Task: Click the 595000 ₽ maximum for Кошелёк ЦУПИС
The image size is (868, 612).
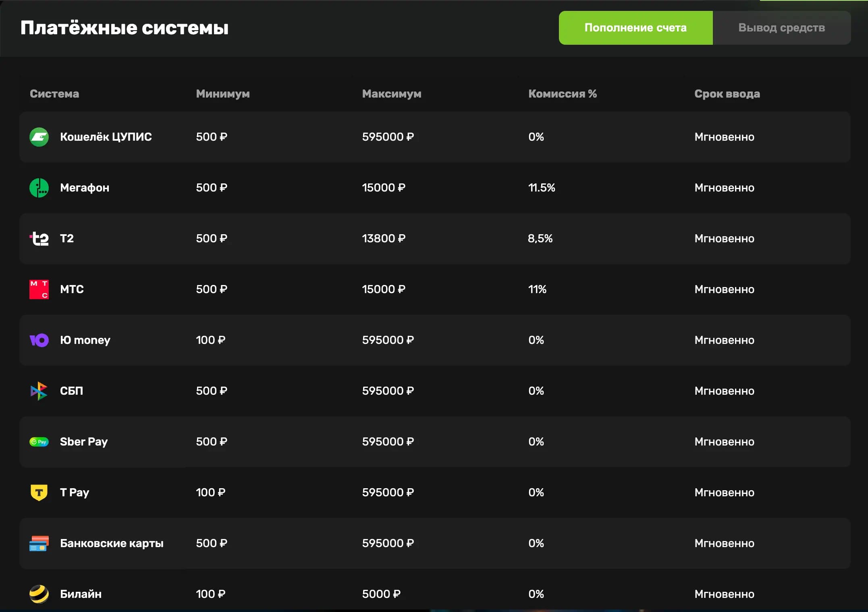Action: (388, 137)
